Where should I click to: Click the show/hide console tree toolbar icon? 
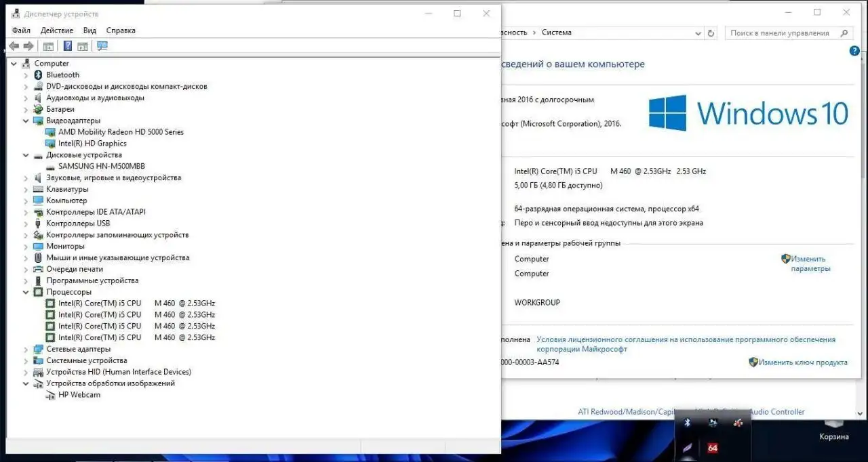[x=48, y=46]
